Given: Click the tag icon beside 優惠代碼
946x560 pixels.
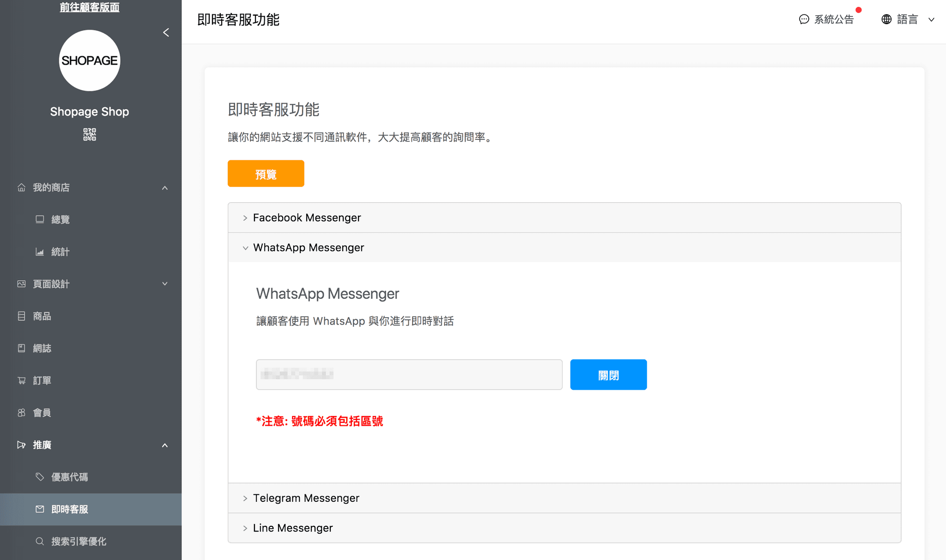Looking at the screenshot, I should [40, 477].
